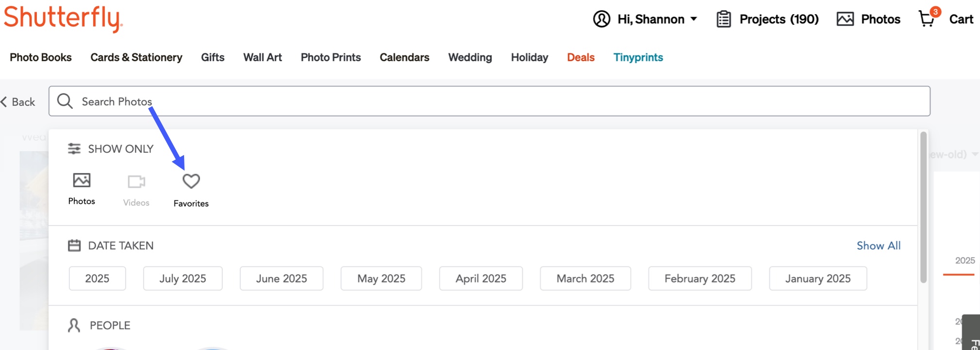980x350 pixels.
Task: Open the Tinyprints link
Action: (638, 57)
